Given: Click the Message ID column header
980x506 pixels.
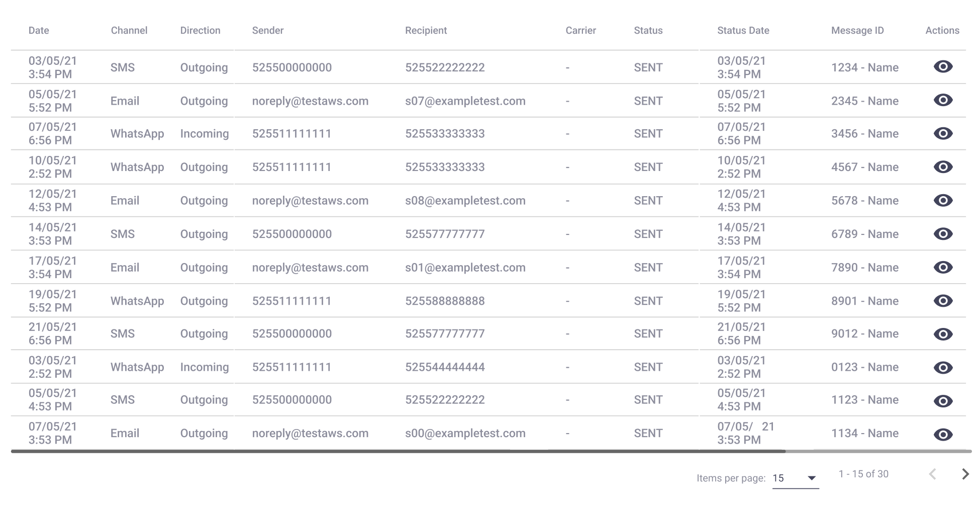Looking at the screenshot, I should (857, 30).
